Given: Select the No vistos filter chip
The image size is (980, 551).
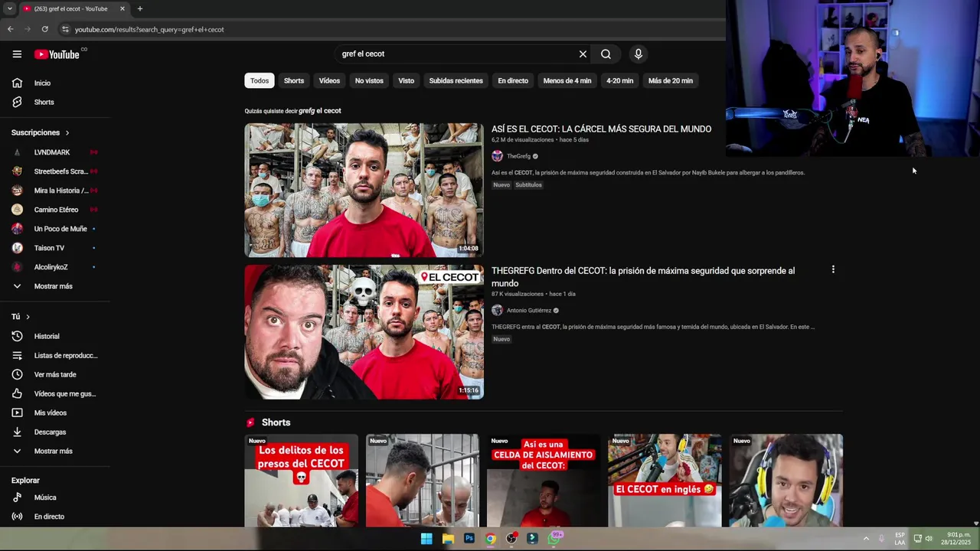Looking at the screenshot, I should (x=369, y=80).
